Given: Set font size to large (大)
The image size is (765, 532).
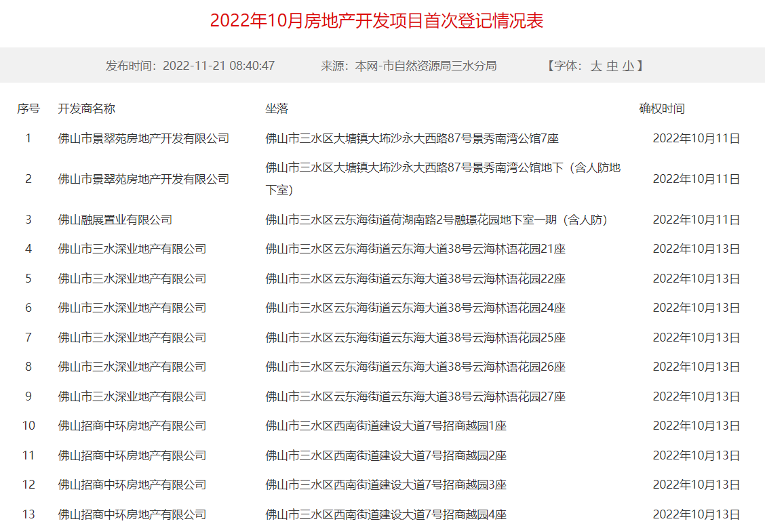Looking at the screenshot, I should [x=596, y=66].
